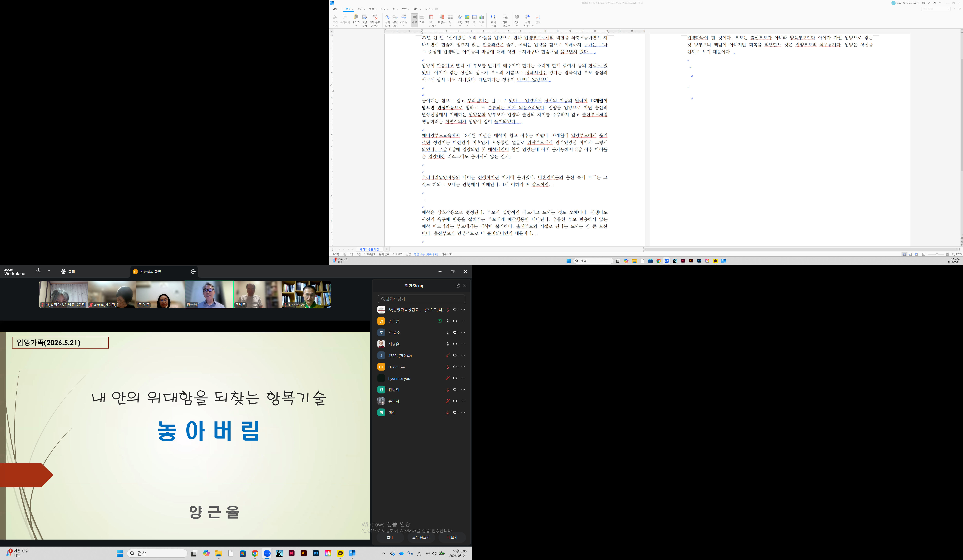Click the kaafc@naver.com account link
Screen dimensions: 963x560
click(x=905, y=3)
